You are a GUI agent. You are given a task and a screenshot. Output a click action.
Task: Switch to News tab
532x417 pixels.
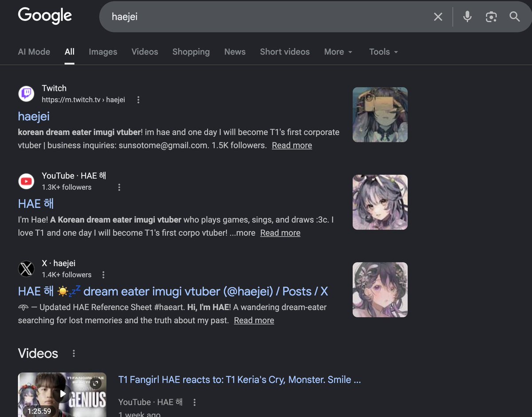coord(235,52)
